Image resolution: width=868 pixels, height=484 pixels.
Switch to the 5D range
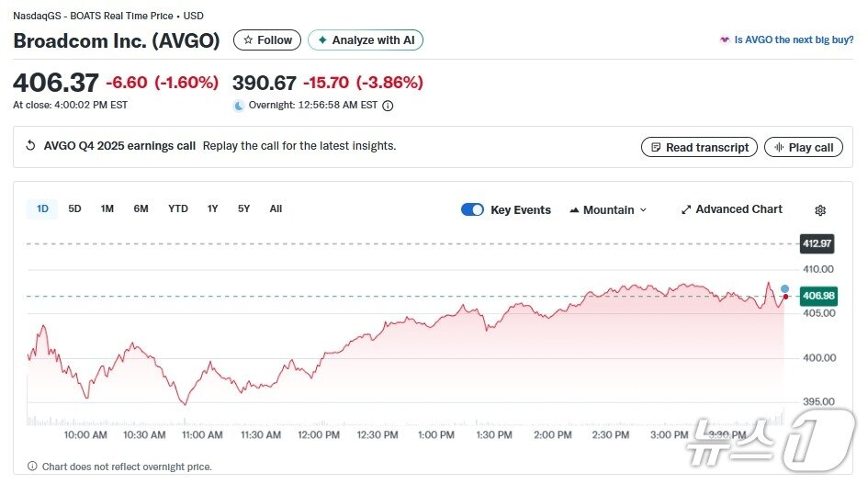point(75,208)
